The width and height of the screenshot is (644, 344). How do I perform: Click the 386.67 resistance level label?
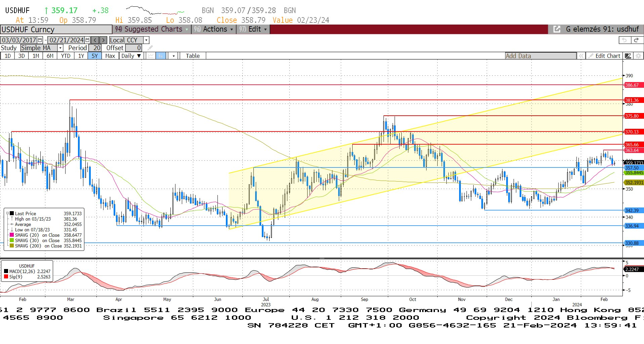coord(634,85)
